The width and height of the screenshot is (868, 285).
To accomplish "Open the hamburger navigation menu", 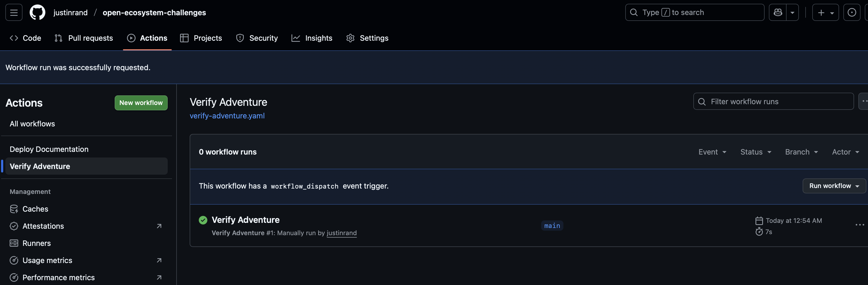I will click(x=14, y=13).
